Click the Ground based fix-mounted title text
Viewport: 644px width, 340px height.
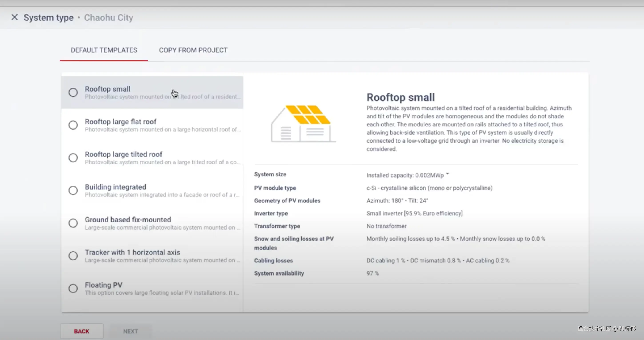(128, 220)
